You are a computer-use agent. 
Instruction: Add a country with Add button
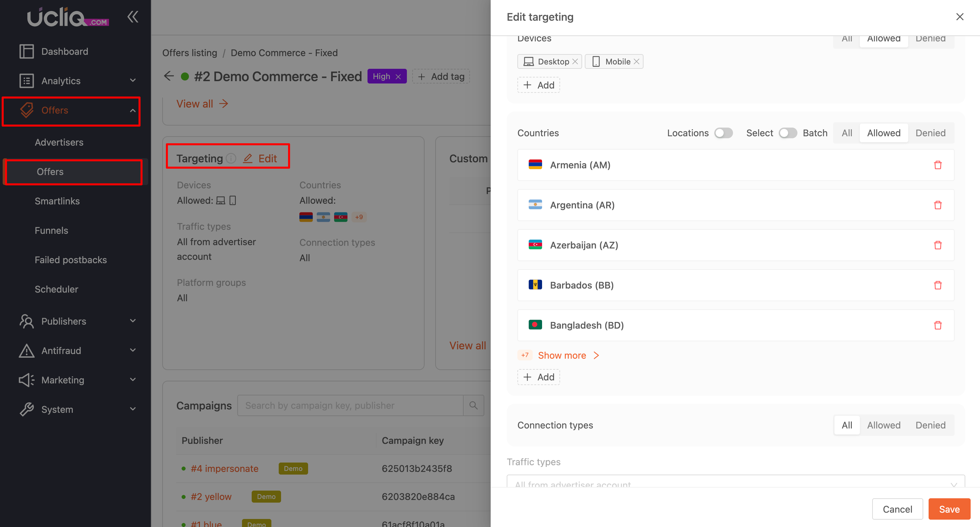(538, 377)
